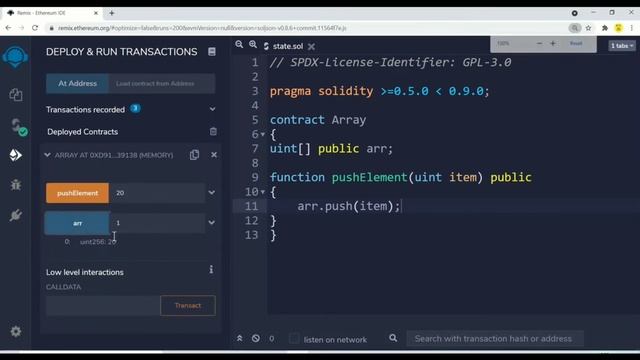Viewport: 640px width, 360px height.
Task: Open the File explorers sidebar icon
Action: click(16, 95)
